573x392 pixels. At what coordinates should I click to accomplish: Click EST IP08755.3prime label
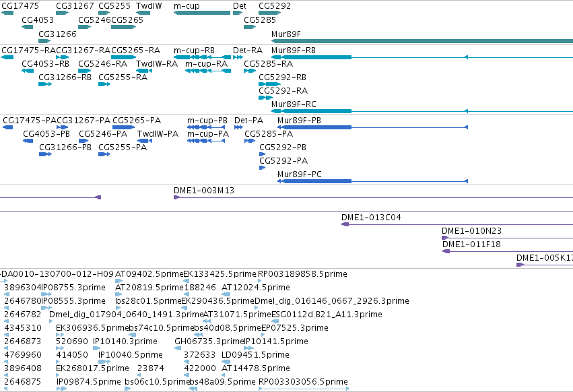(73, 288)
